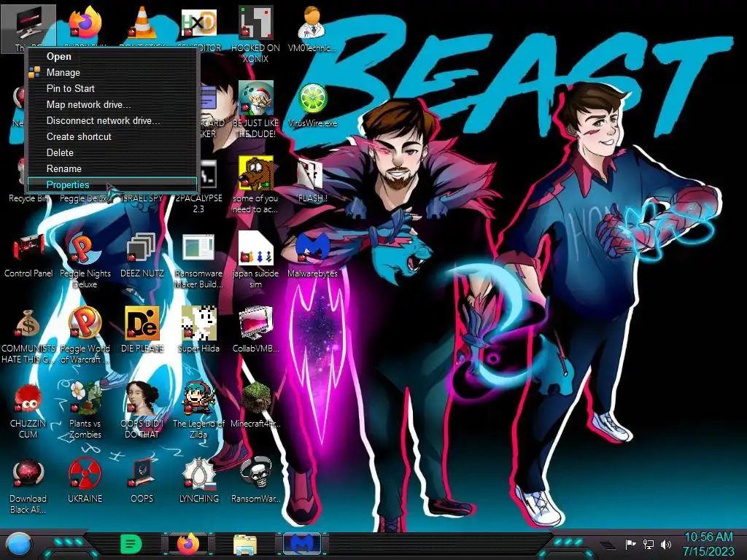This screenshot has height=560, width=747.
Task: Select Map network drive... option
Action: 112,105
